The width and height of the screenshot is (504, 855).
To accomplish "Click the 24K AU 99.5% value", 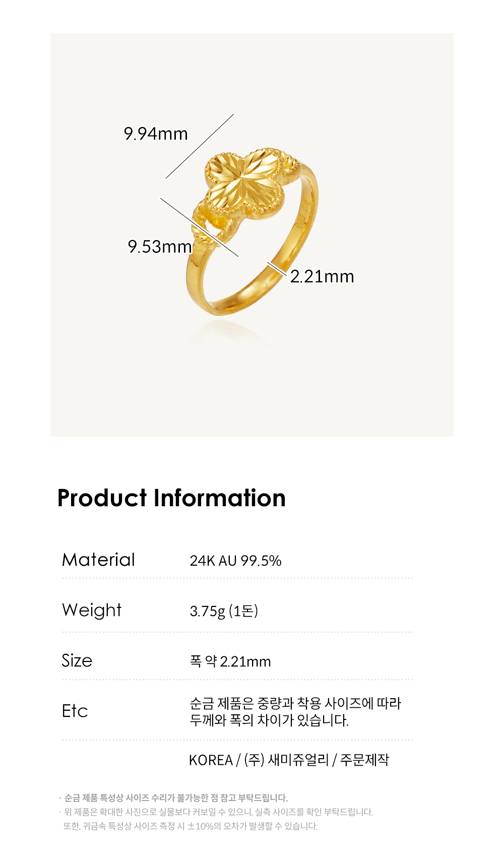I will coord(235,561).
